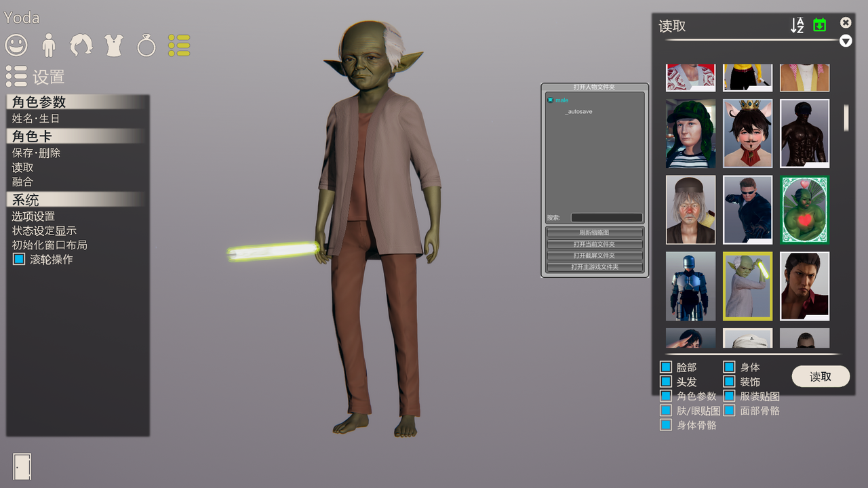Expand the dropdown arrow below close button
This screenshot has width=868, height=488.
click(x=846, y=41)
